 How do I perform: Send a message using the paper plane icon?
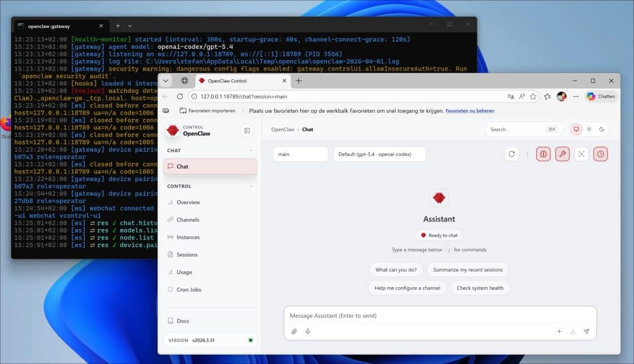586,332
